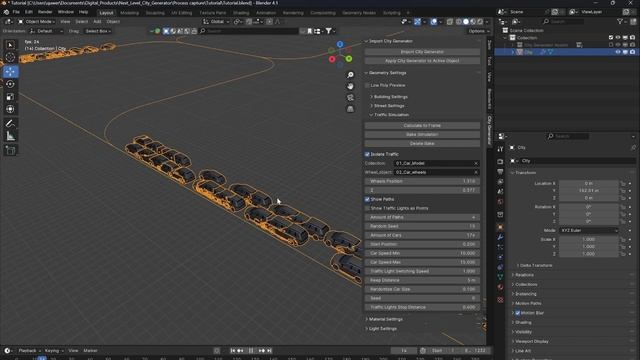The width and height of the screenshot is (640, 360).
Task: Click the Calculate to Frame button
Action: pyautogui.click(x=422, y=126)
